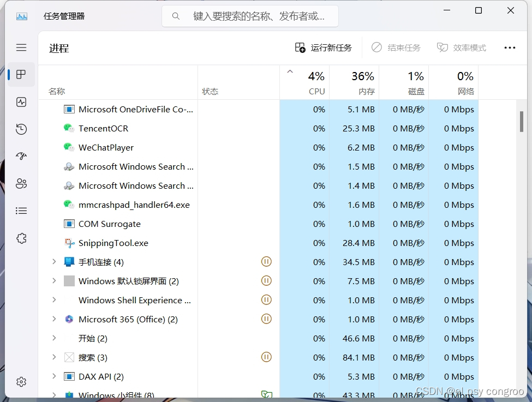
Task: Open the Startup apps sidebar icon
Action: point(21,156)
